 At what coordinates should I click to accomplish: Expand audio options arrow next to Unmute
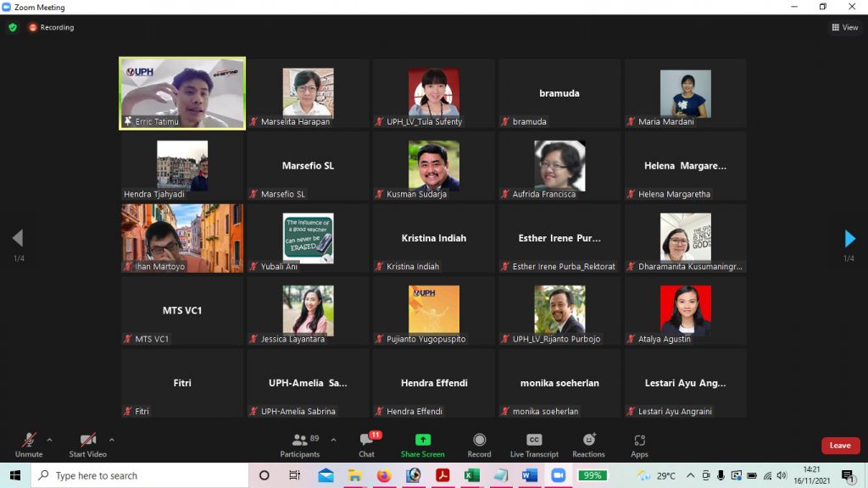click(49, 440)
